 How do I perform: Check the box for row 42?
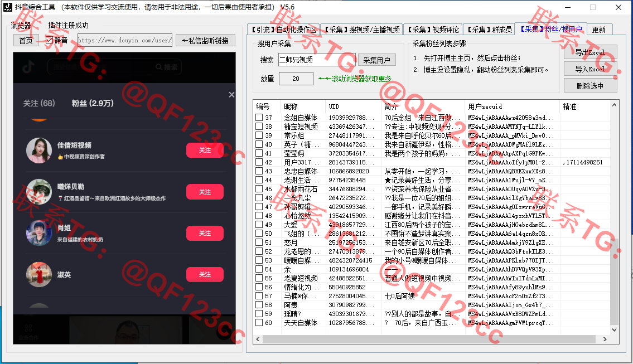point(259,162)
